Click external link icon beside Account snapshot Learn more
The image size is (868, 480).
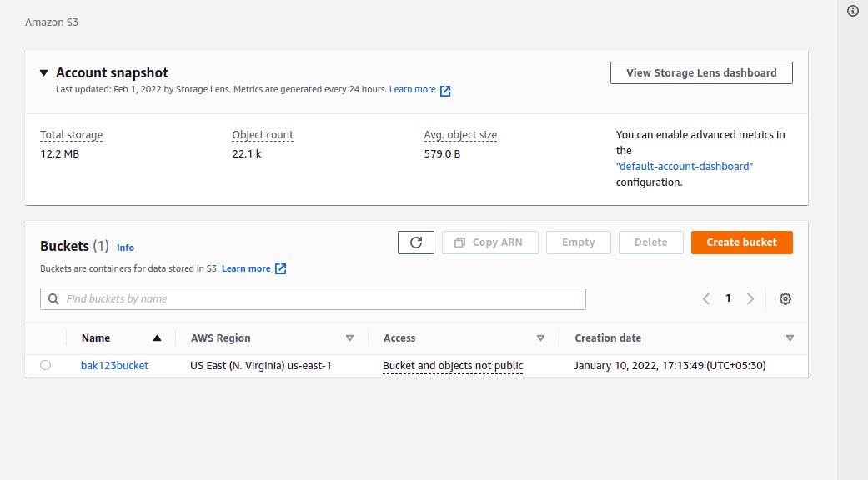click(x=445, y=91)
